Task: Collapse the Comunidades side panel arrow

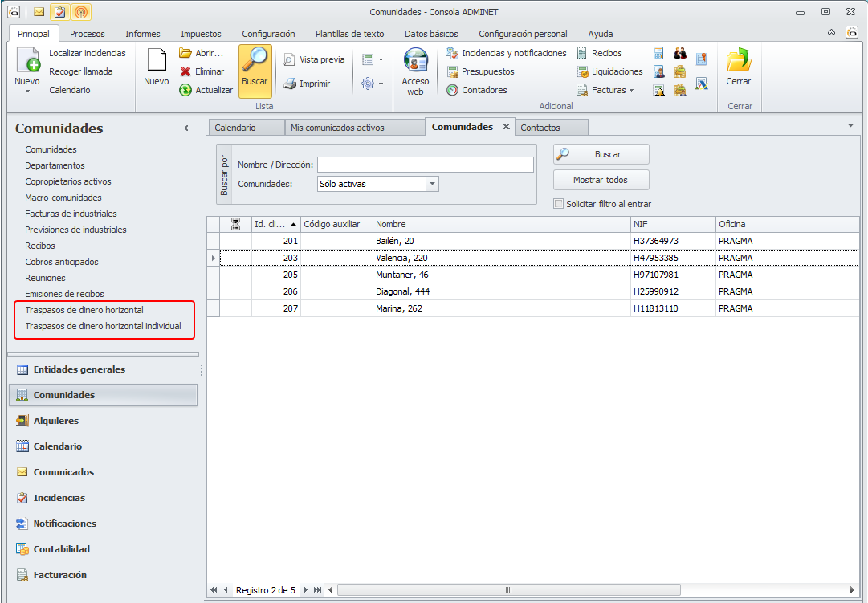Action: [x=186, y=128]
